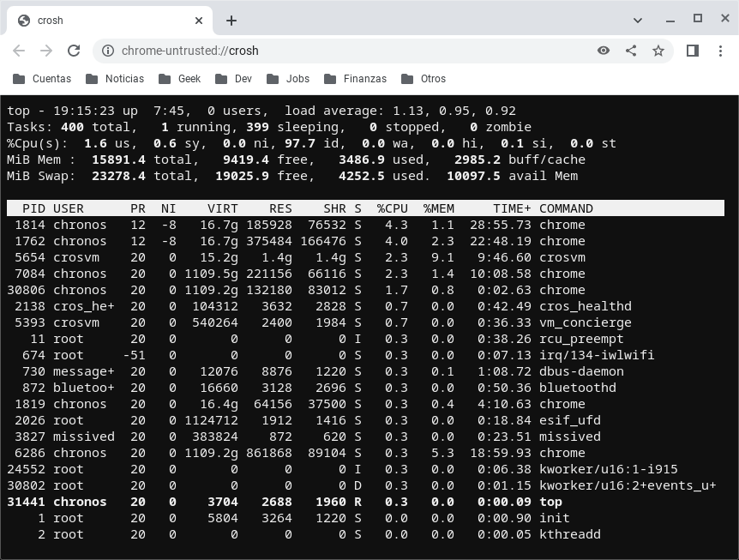Open the Dev bookmark folder
The width and height of the screenshot is (739, 560).
pyautogui.click(x=235, y=79)
